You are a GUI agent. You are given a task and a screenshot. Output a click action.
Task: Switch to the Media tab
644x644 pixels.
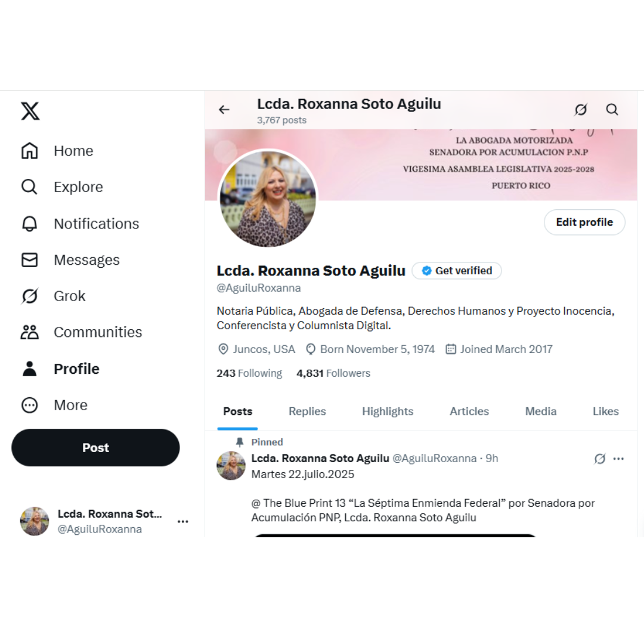coord(541,411)
